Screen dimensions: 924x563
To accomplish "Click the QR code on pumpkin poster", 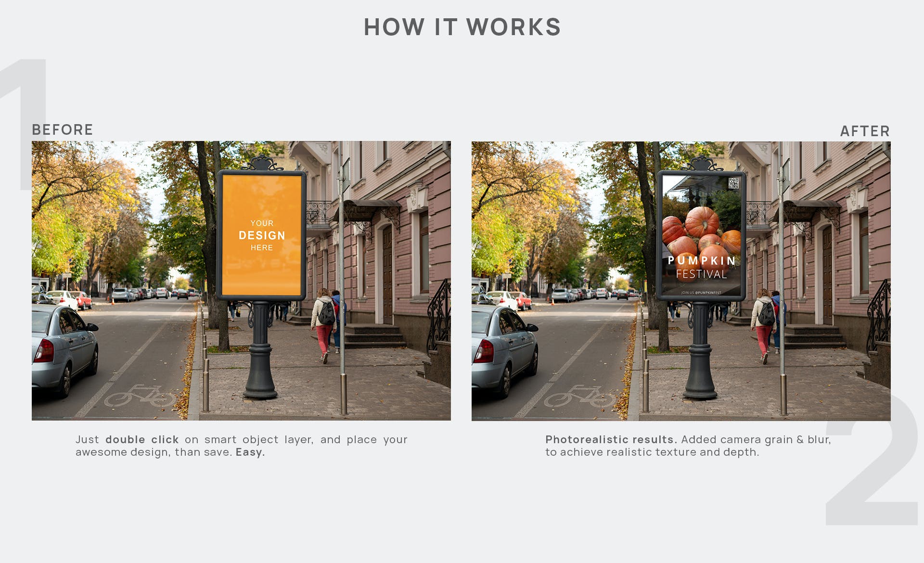I will point(733,183).
